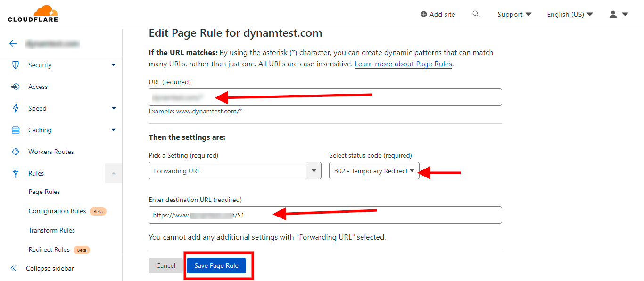Click Learn more about Page Rules link

403,64
